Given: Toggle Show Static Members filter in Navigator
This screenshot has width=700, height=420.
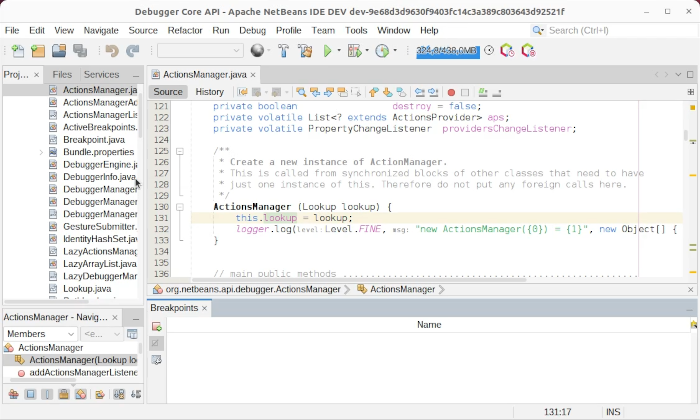Looking at the screenshot, I should tap(47, 395).
